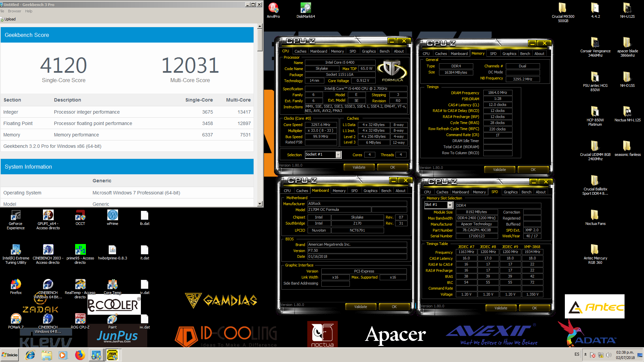Open the AnvilPro desktop icon
This screenshot has height=362, width=644.
pos(273,10)
